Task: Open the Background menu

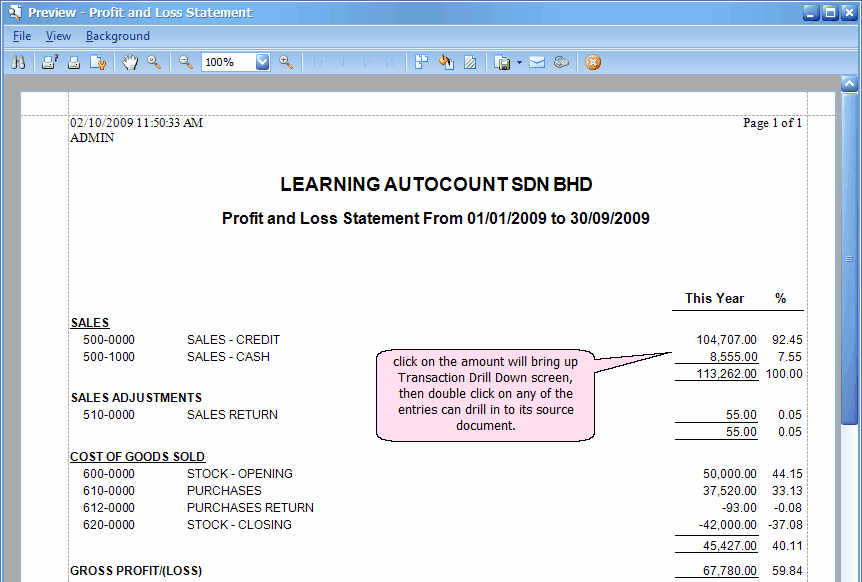Action: tap(118, 36)
